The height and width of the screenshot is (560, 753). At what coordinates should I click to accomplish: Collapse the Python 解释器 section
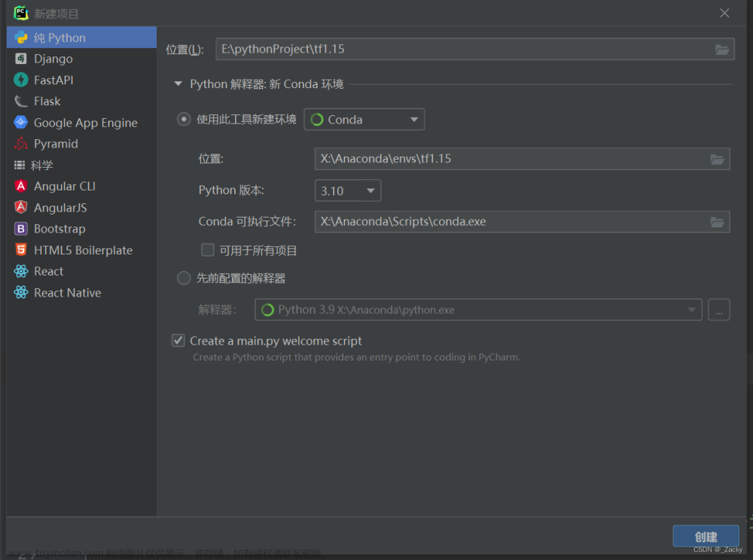point(178,84)
